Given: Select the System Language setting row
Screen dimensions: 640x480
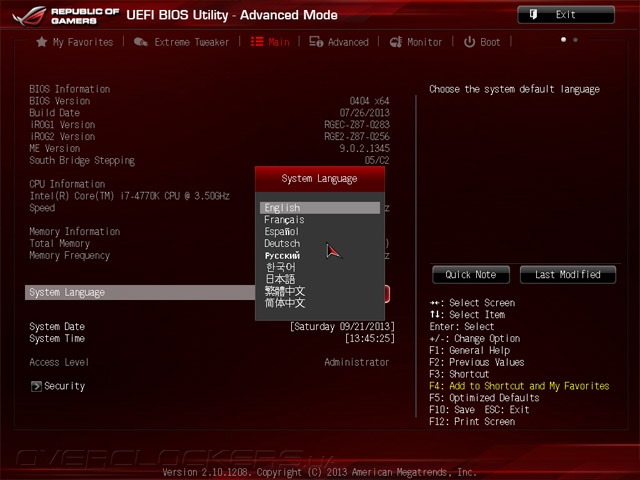Looking at the screenshot, I should (140, 292).
